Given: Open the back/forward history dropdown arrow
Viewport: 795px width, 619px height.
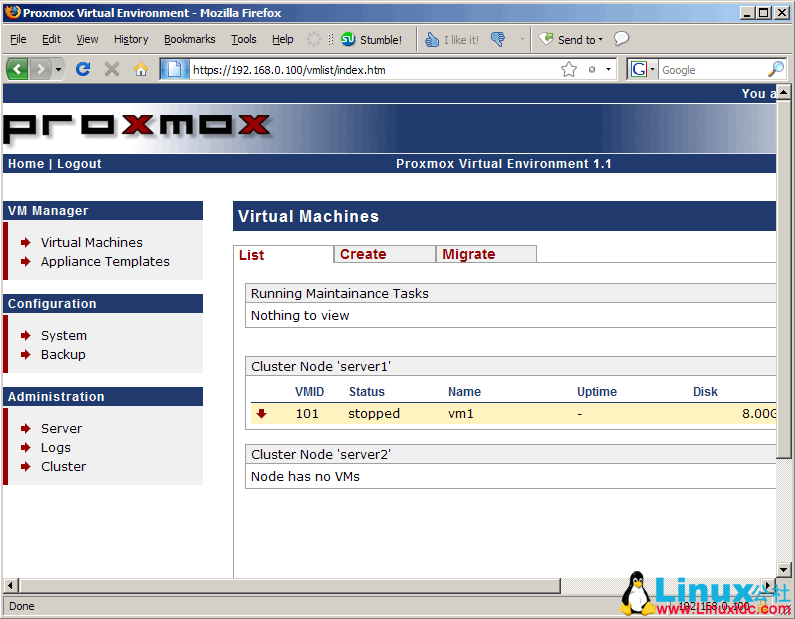Looking at the screenshot, I should coord(59,69).
